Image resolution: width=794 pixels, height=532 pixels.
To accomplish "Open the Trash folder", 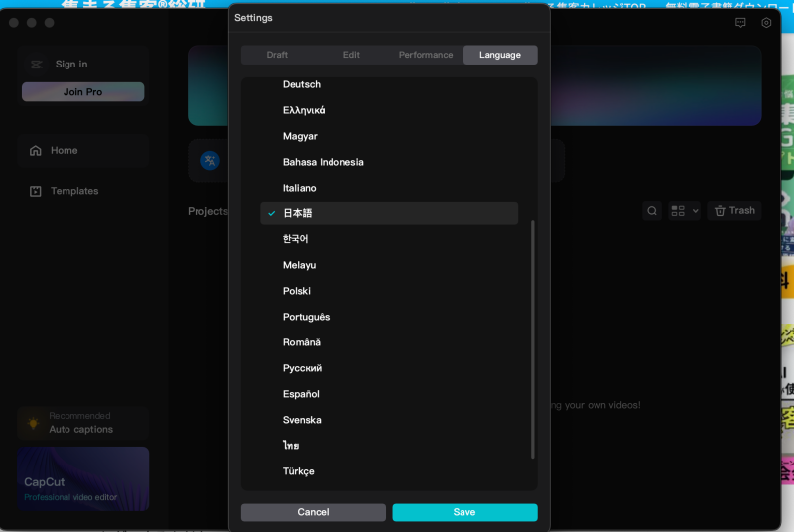I will (x=734, y=211).
